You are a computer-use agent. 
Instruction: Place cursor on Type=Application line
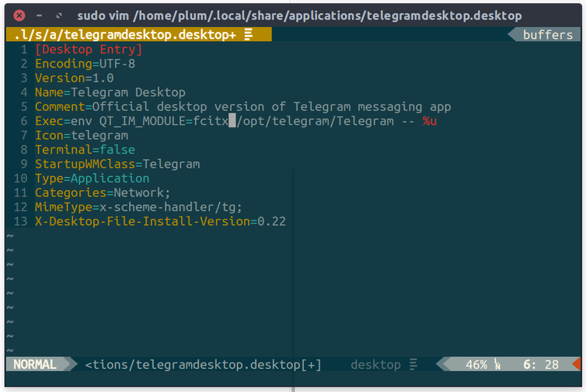(x=92, y=179)
